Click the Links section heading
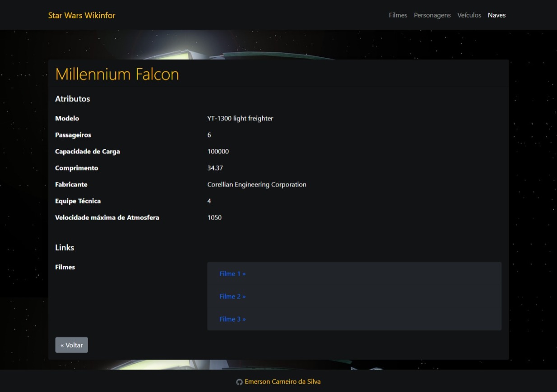The width and height of the screenshot is (557, 392). coord(64,248)
